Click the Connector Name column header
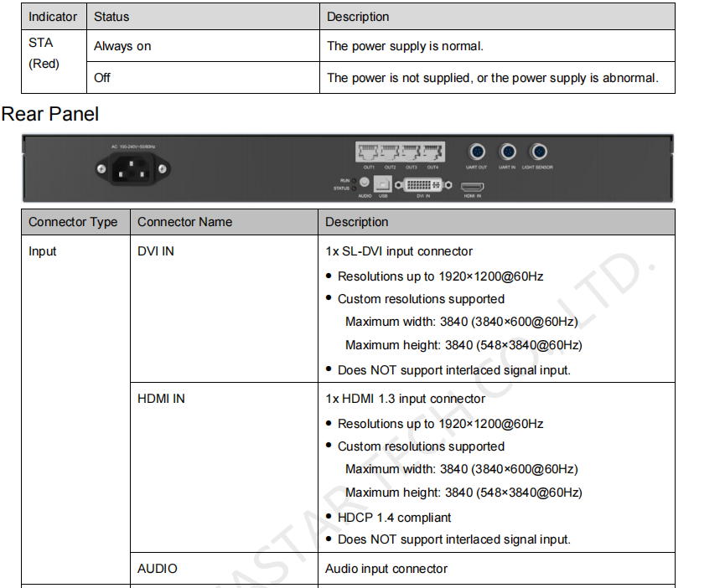725x588 pixels. point(184,222)
